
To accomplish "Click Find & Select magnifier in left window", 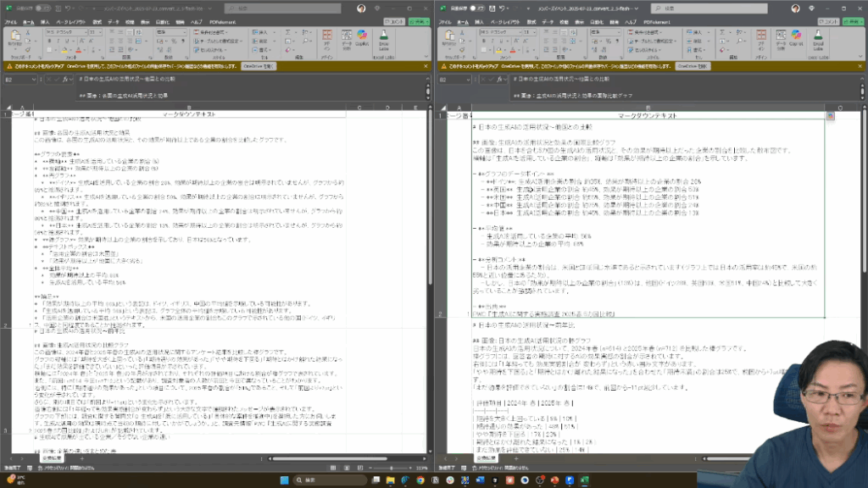I will click(306, 41).
